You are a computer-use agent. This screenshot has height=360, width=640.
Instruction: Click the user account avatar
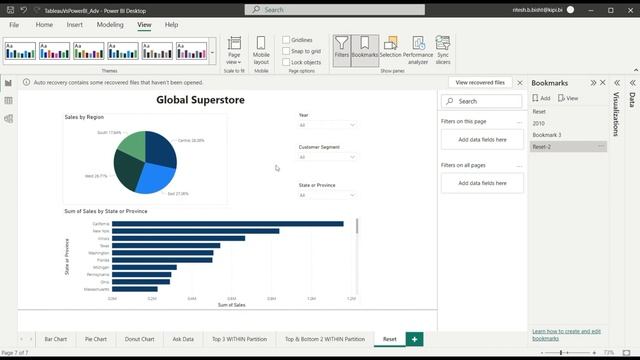tap(571, 10)
